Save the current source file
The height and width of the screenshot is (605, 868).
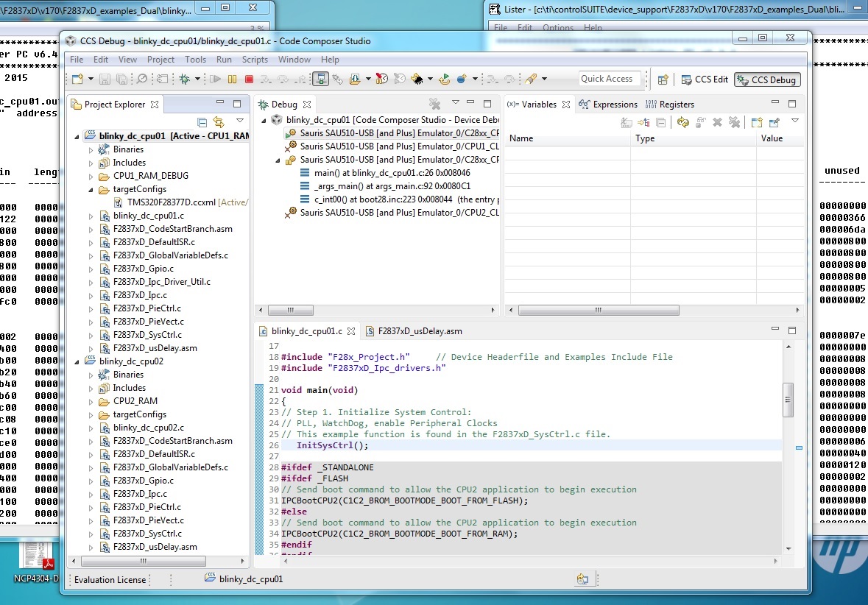click(x=105, y=79)
